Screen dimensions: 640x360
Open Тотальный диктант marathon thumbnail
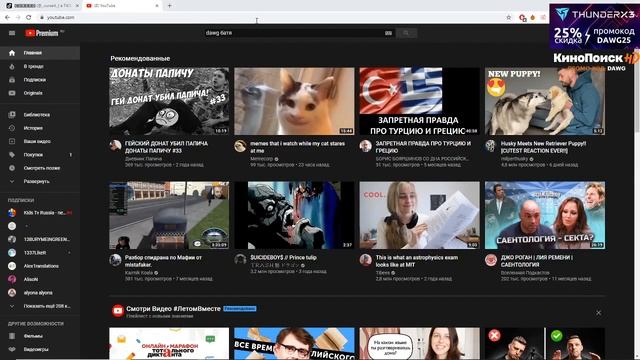click(x=169, y=344)
